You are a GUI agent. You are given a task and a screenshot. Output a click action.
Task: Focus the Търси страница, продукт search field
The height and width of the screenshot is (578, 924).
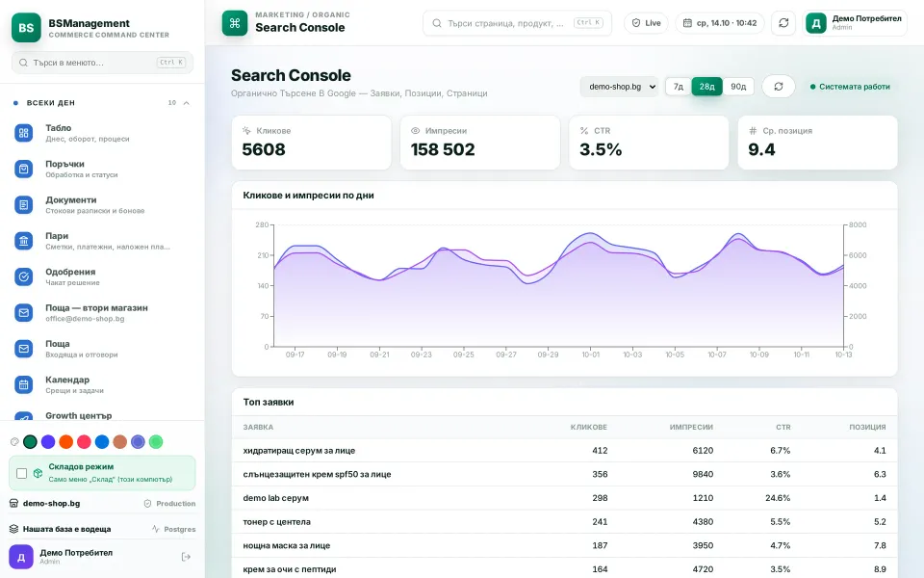[518, 23]
